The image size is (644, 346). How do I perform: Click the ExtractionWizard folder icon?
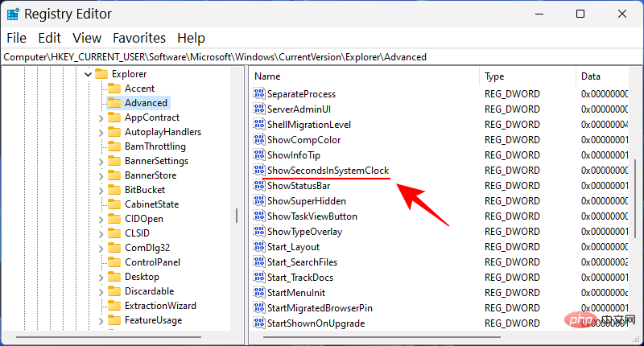[115, 306]
